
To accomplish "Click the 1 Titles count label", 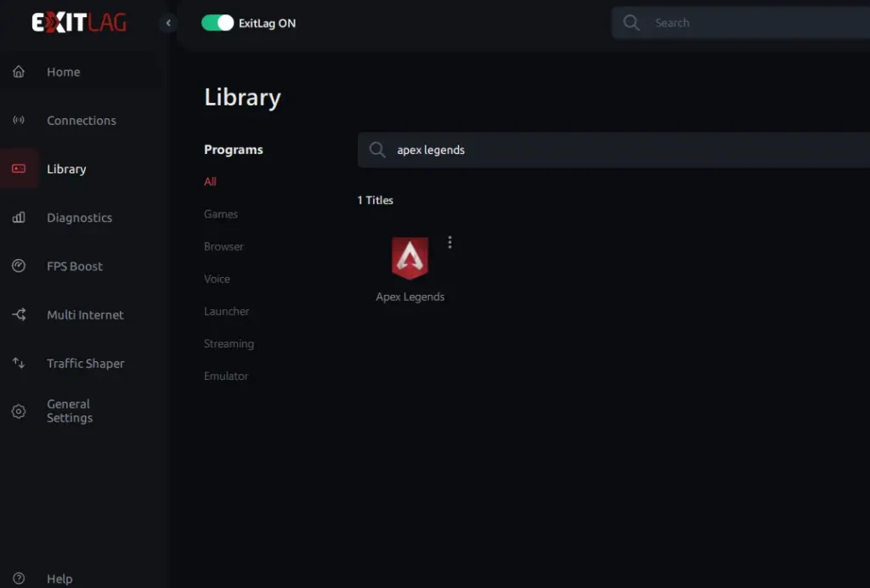I will pyautogui.click(x=375, y=201).
